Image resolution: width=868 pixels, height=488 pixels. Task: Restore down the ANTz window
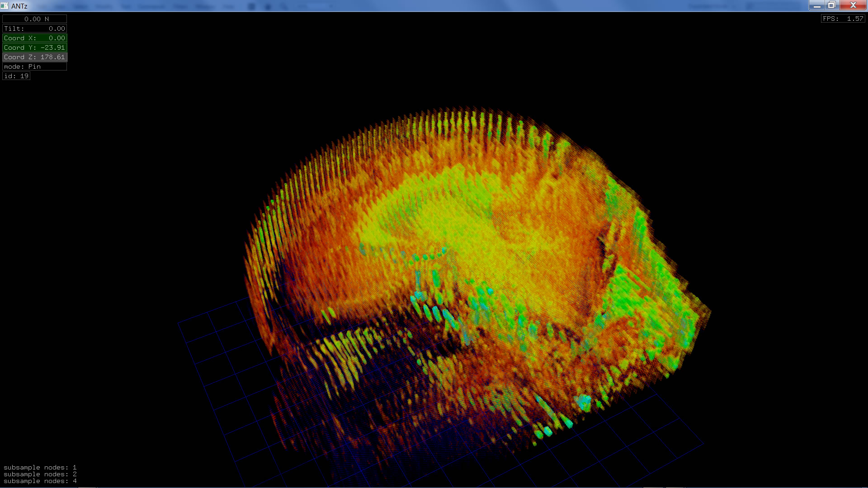click(x=831, y=5)
